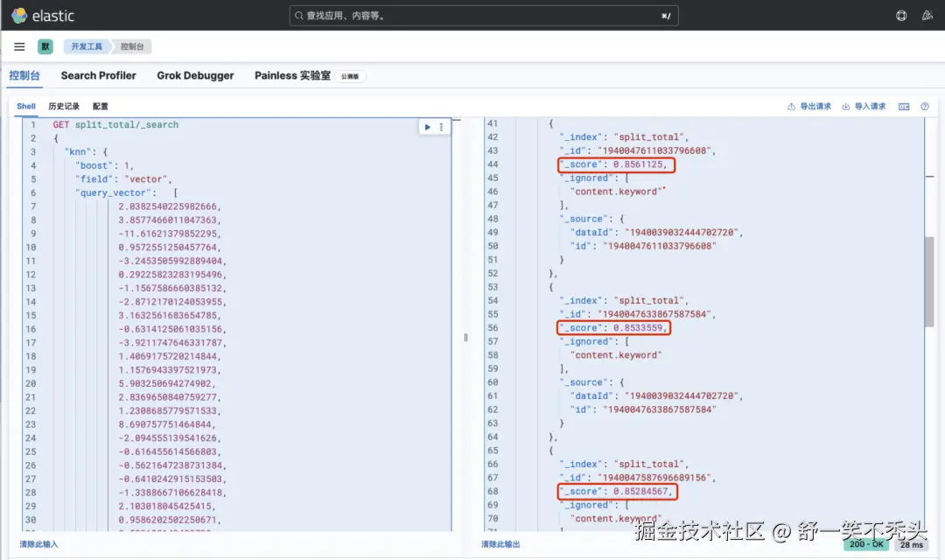Send the request with the play icon
Viewport: 945px width, 560px height.
point(427,127)
